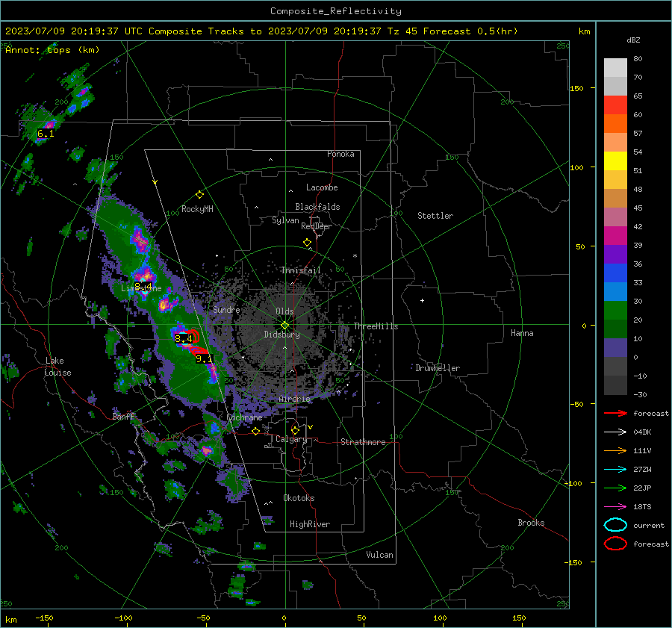Image resolution: width=672 pixels, height=628 pixels.
Task: Click the Drumheller city label
Action: click(438, 368)
